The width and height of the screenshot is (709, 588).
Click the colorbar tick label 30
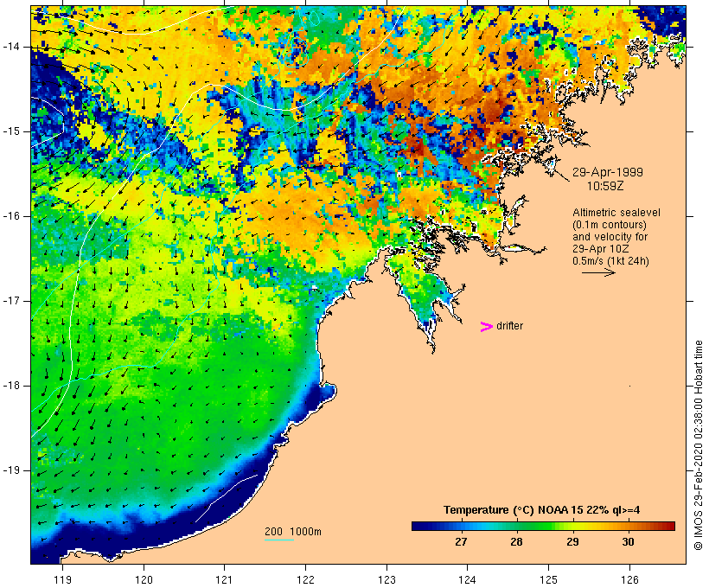(628, 541)
